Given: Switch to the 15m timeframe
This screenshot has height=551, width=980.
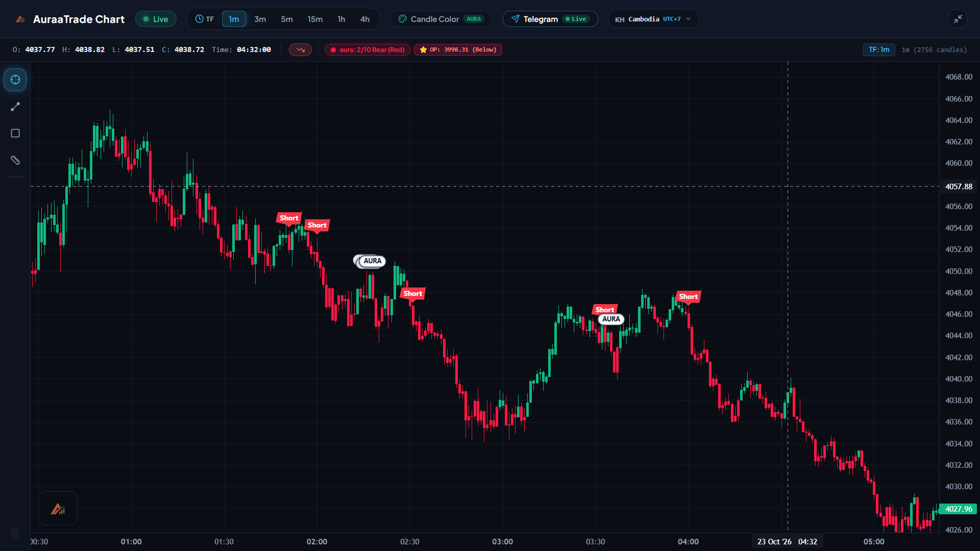Looking at the screenshot, I should pyautogui.click(x=315, y=19).
